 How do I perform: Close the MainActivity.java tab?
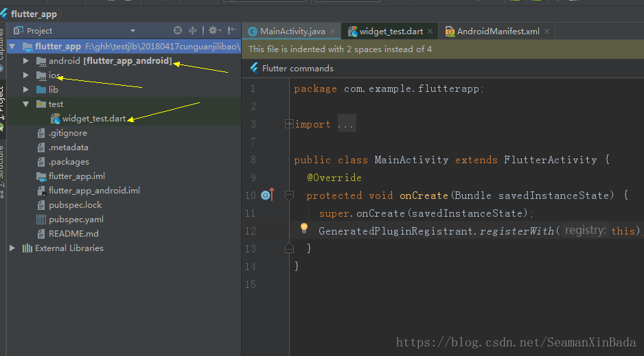tap(333, 31)
